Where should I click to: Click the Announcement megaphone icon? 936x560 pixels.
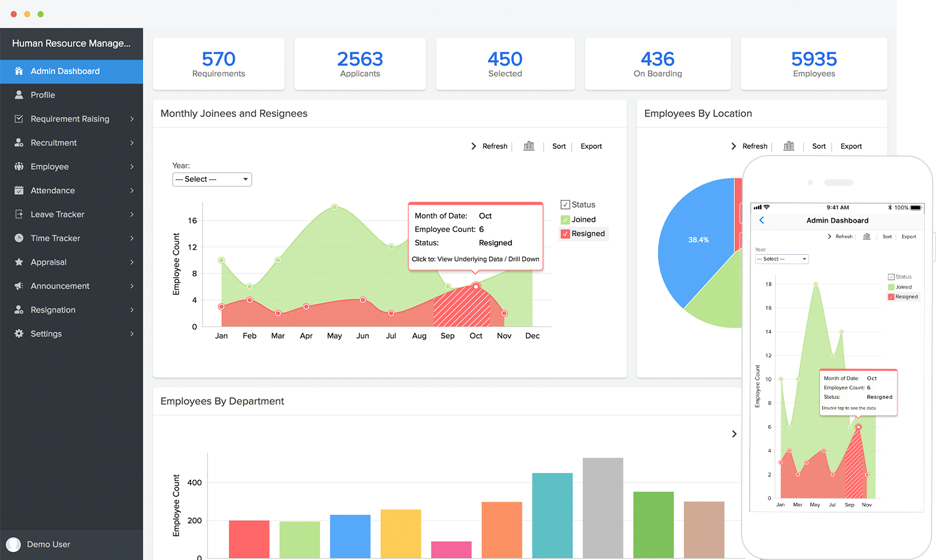tap(18, 286)
